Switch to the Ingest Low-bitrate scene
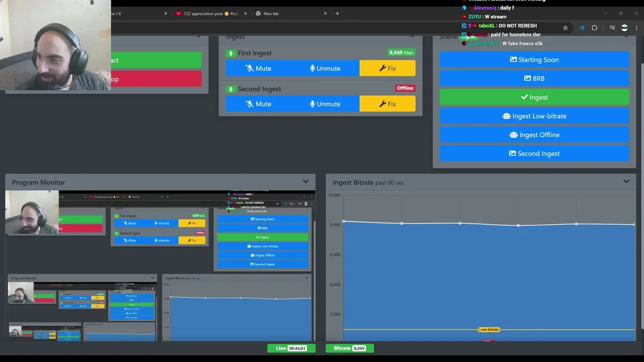The image size is (644, 362). pos(534,116)
